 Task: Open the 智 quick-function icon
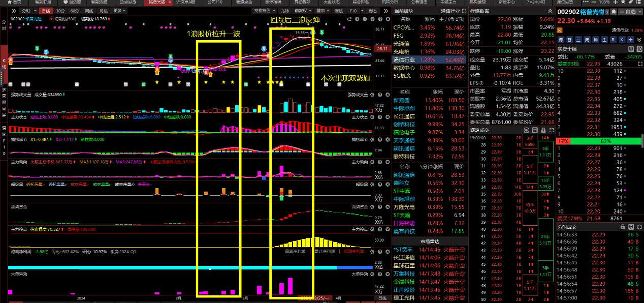(x=571, y=40)
